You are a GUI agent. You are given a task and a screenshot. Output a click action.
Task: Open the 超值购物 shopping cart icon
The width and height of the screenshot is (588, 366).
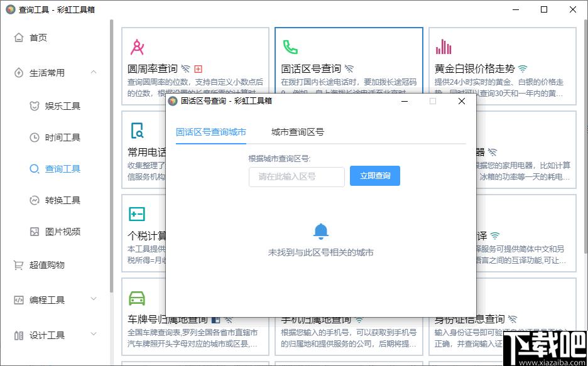click(19, 265)
